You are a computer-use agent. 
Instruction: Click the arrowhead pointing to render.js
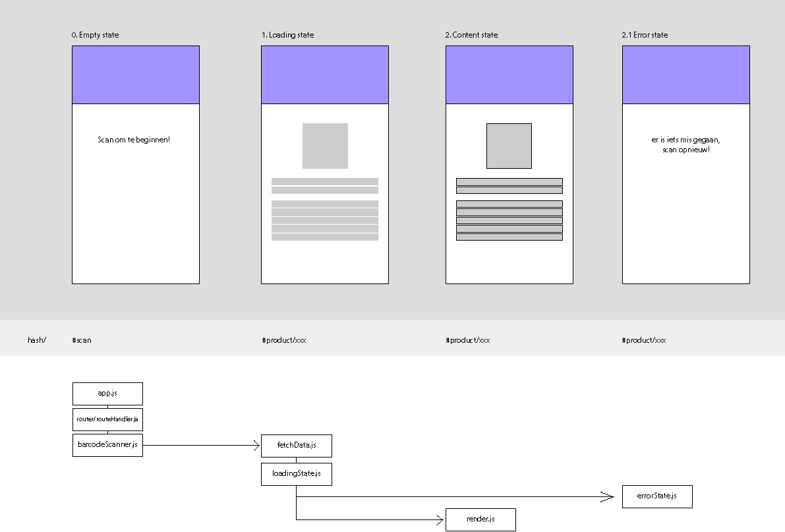(x=440, y=519)
